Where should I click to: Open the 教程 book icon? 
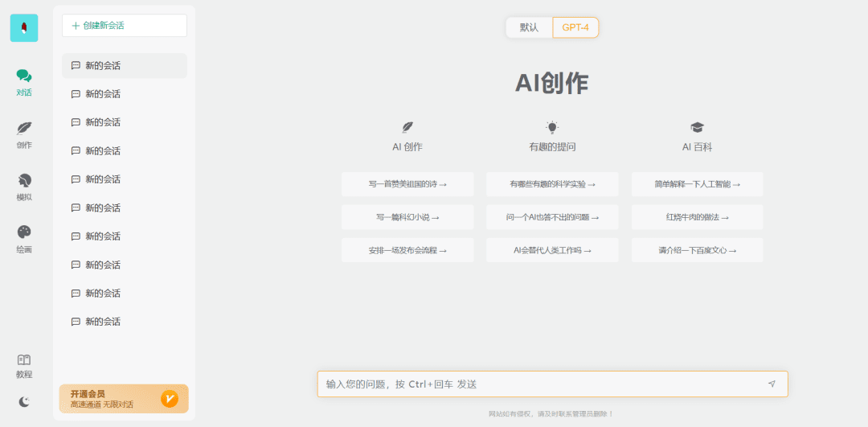tap(24, 360)
